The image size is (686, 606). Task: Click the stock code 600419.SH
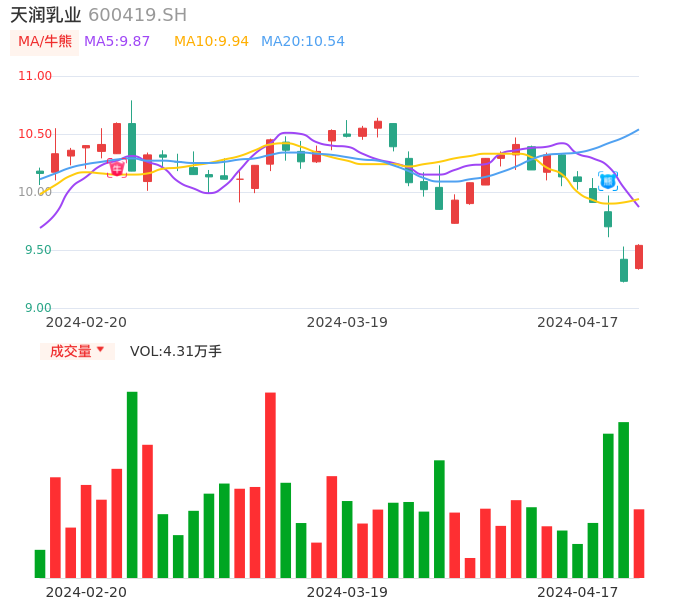[x=137, y=15]
